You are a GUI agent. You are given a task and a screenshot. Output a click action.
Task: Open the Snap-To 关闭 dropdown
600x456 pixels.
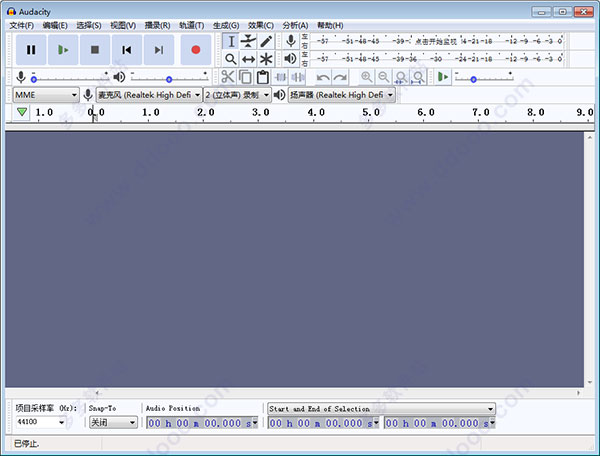pyautogui.click(x=113, y=422)
